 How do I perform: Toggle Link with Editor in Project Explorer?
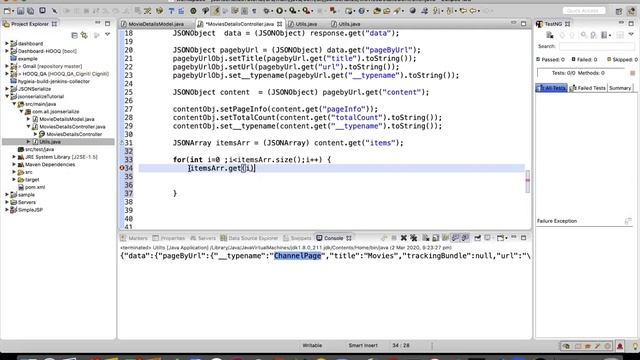pos(84,36)
